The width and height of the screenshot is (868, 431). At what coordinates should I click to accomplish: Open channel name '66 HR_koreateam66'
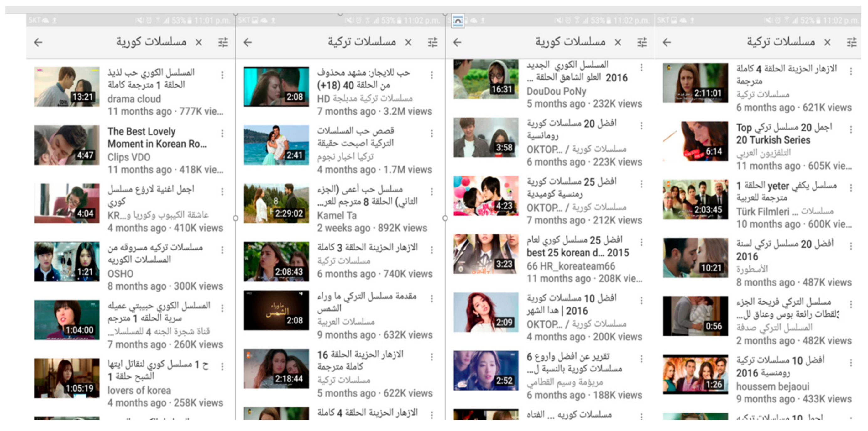(x=571, y=266)
